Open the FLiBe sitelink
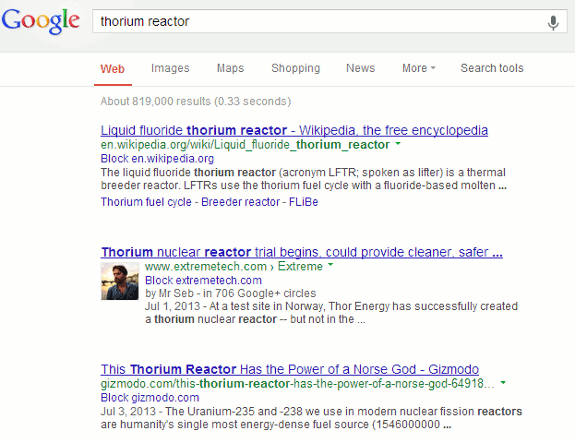575x443 pixels. coord(303,202)
